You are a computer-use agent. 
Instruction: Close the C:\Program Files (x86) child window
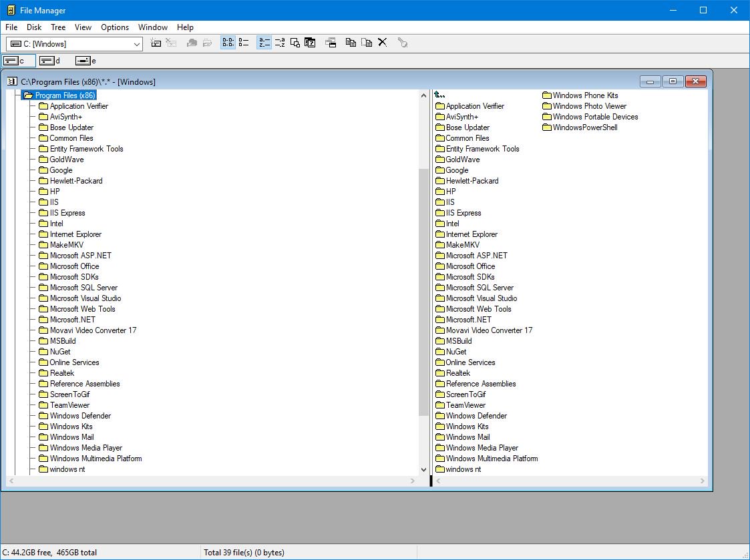[695, 82]
